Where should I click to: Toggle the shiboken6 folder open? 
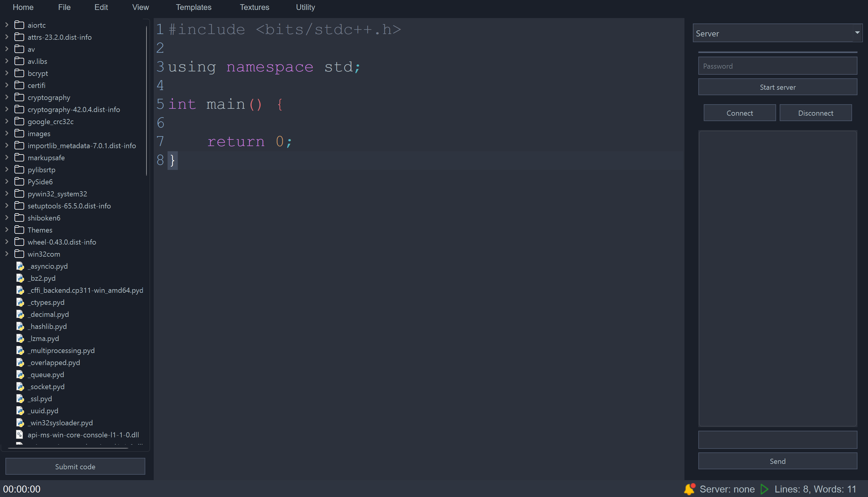(7, 217)
